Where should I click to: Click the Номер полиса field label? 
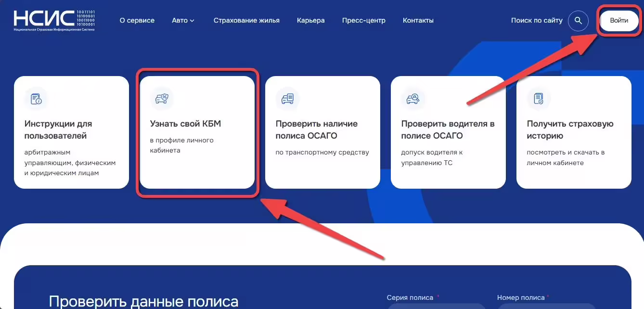click(521, 298)
